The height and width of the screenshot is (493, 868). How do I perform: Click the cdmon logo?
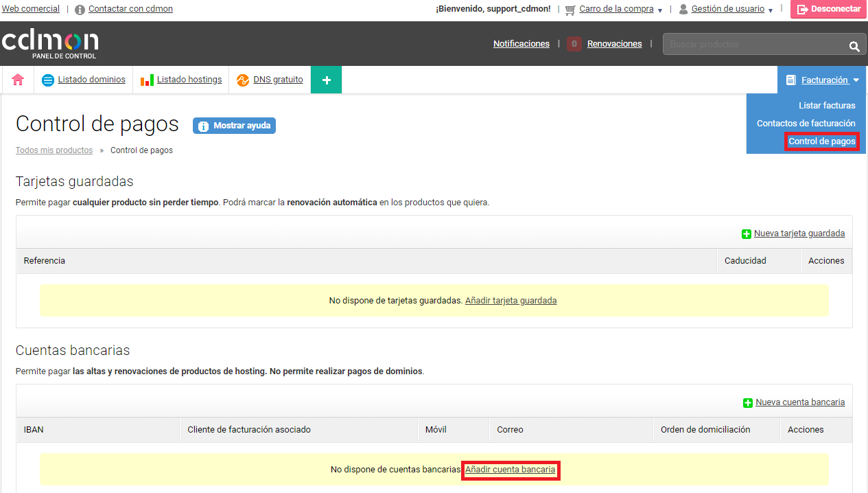49,43
